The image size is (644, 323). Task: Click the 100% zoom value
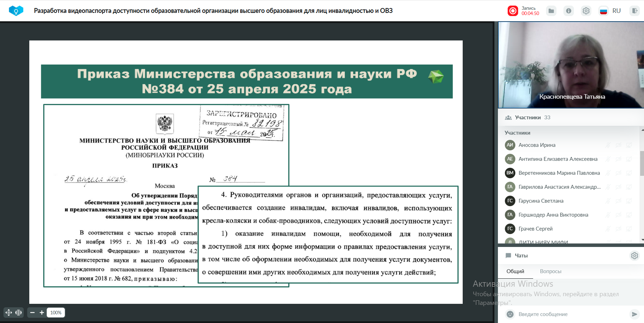tap(56, 313)
